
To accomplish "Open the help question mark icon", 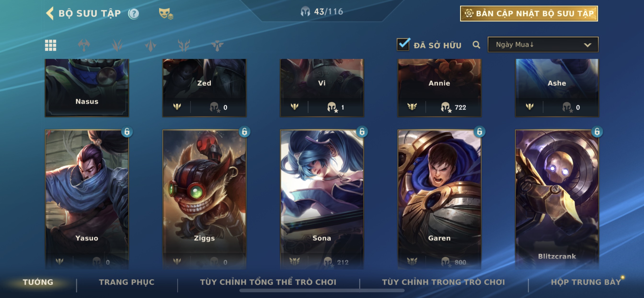I will 133,13.
